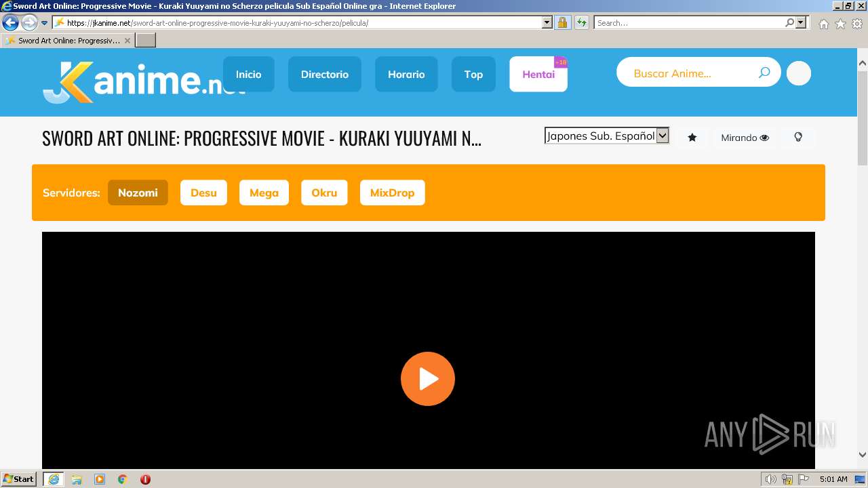Open the Horario menu item
This screenshot has width=868, height=488.
[406, 75]
